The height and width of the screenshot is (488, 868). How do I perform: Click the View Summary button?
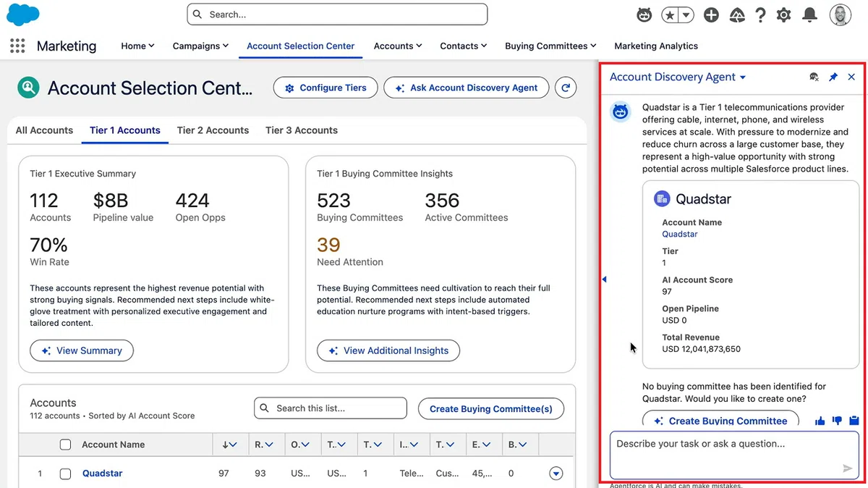[82, 350]
